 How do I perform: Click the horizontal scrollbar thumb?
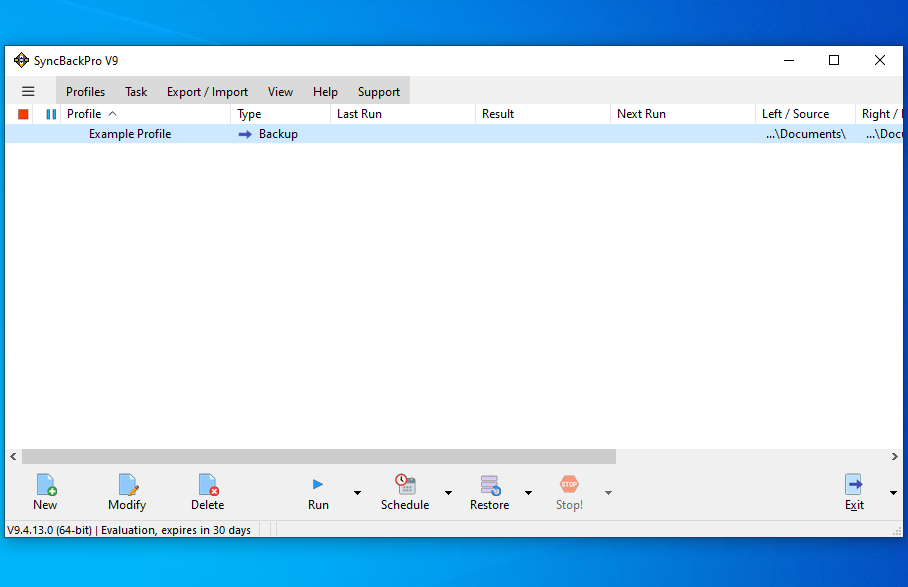click(x=319, y=457)
